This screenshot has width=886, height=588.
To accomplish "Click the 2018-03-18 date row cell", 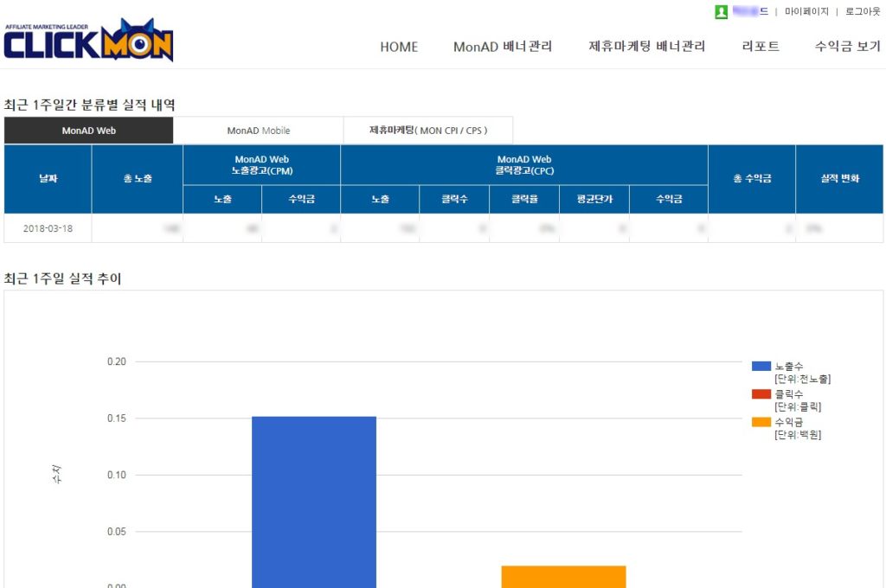I will coord(48,228).
